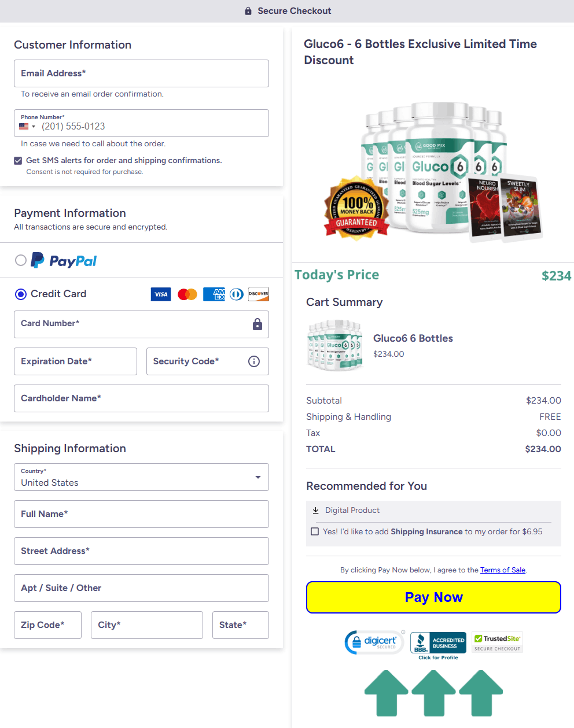Enable the Shipping Insurance checkbox

point(315,531)
